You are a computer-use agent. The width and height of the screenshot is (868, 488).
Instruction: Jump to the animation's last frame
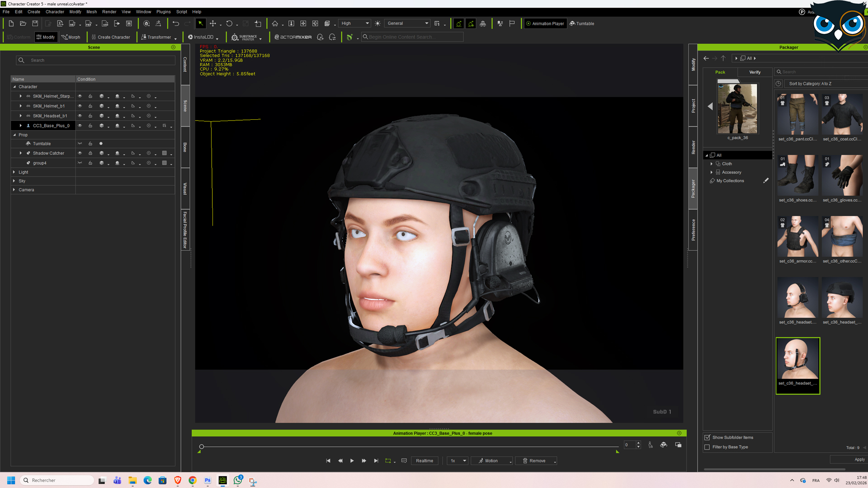(x=376, y=461)
